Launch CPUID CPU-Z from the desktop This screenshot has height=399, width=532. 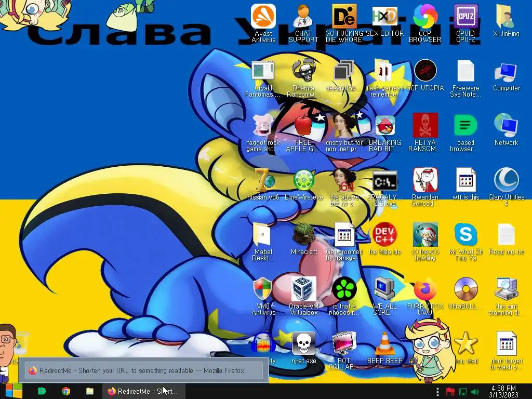(465, 16)
